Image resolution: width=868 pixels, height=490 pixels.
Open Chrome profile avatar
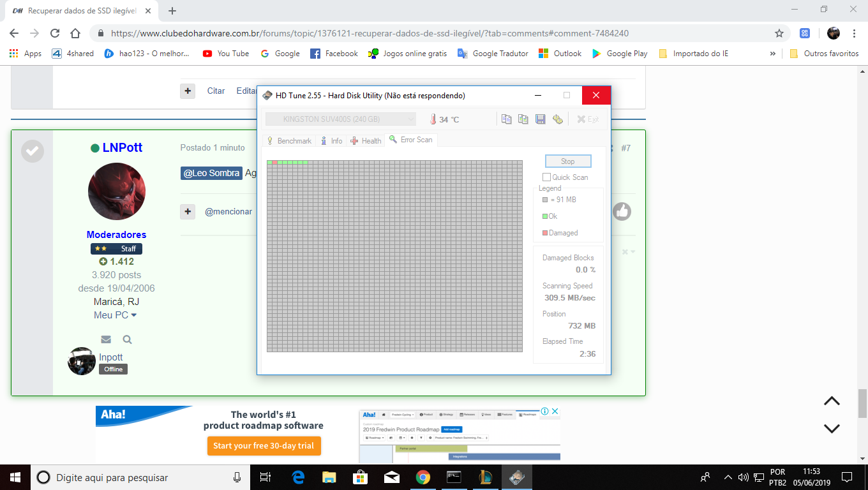click(834, 33)
